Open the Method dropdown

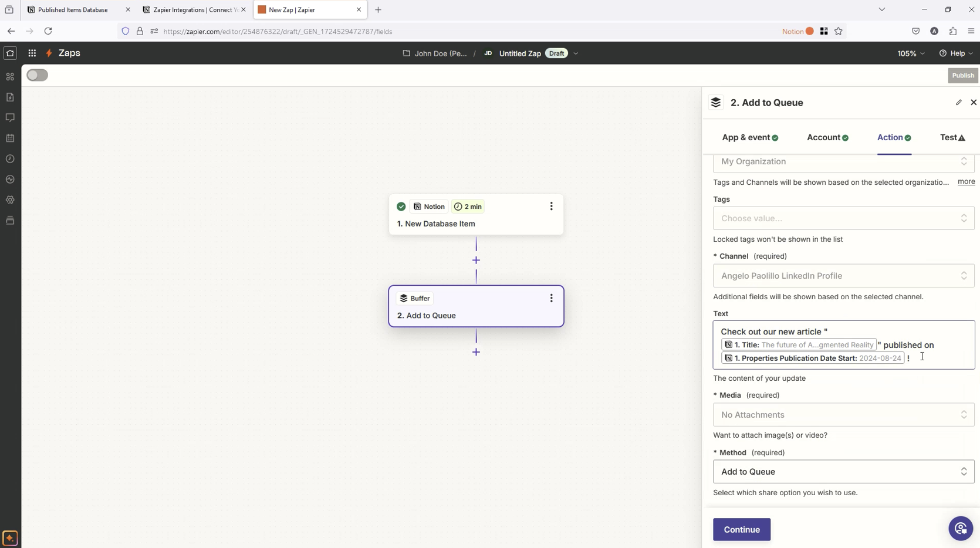tap(843, 472)
